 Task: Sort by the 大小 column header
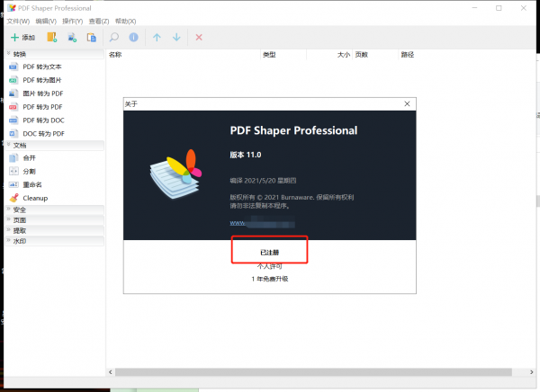329,54
